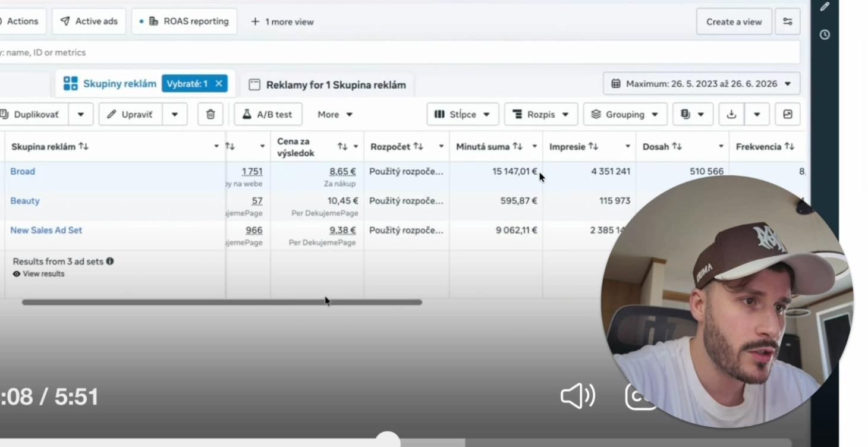This screenshot has height=447, width=868.
Task: Click the Create a view button
Action: pos(734,21)
